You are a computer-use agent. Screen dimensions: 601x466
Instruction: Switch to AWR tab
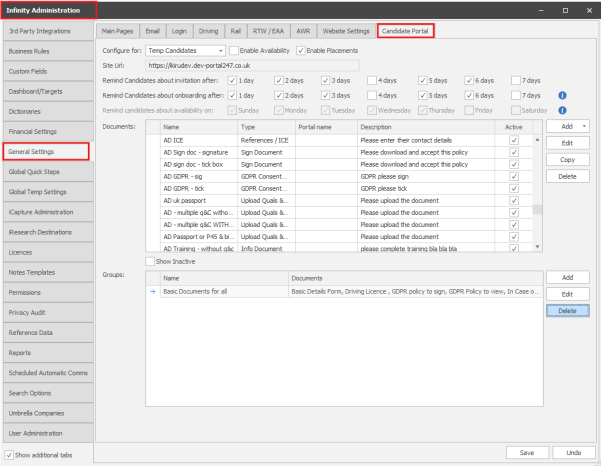pos(303,31)
